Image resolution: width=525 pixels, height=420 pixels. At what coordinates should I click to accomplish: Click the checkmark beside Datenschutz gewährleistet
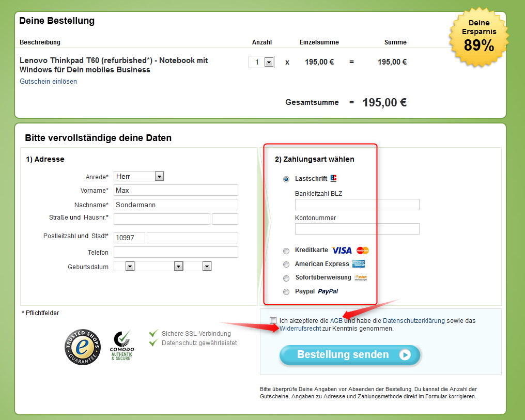(153, 343)
